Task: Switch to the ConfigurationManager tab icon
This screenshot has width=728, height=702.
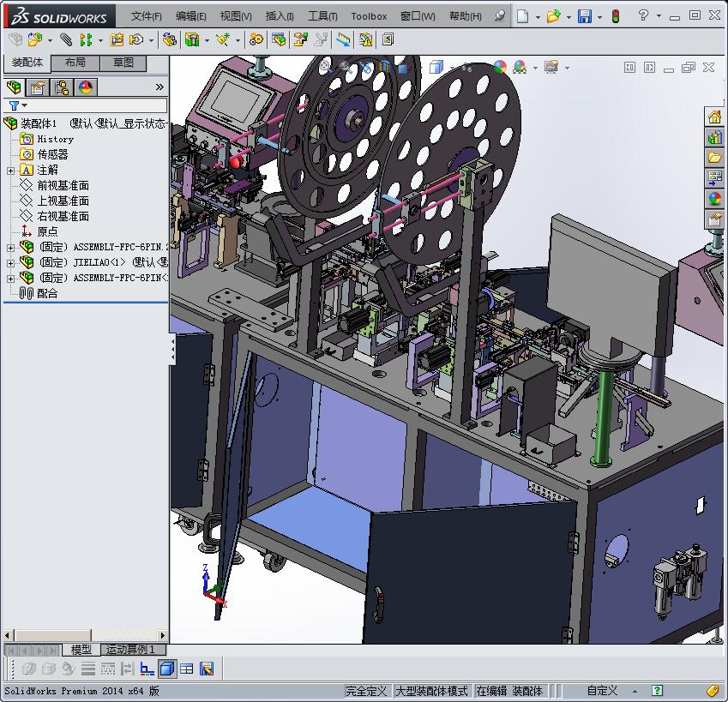Action: coord(62,87)
